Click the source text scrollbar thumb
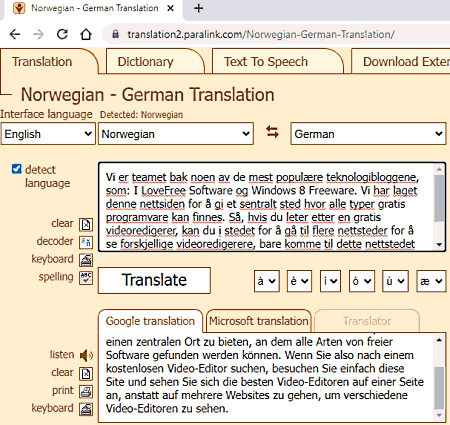 coord(439,198)
